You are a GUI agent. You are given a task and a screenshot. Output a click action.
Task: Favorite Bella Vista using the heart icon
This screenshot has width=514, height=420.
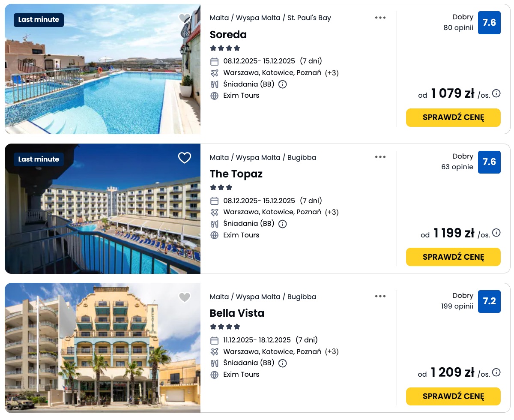point(185,297)
